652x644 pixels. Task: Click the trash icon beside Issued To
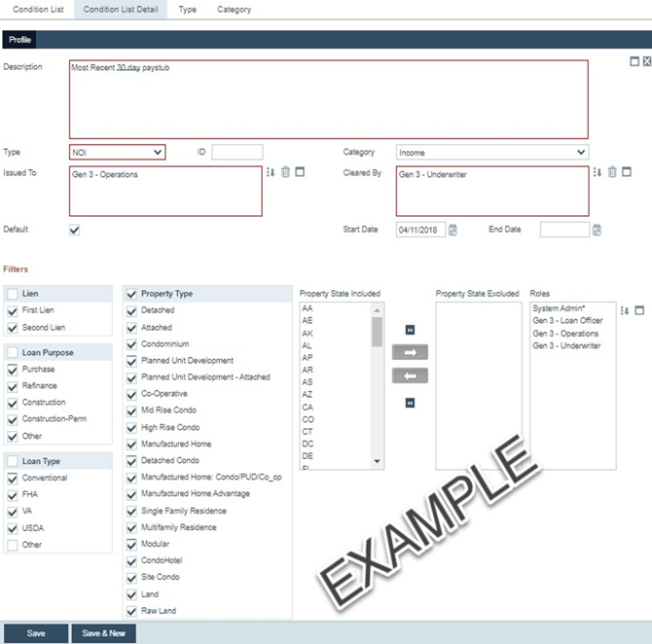point(285,172)
